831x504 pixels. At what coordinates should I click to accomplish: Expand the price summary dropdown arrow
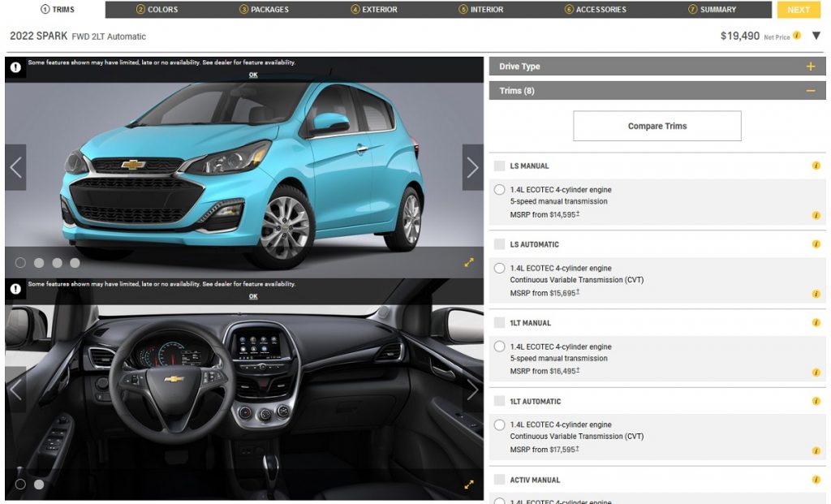click(x=816, y=36)
